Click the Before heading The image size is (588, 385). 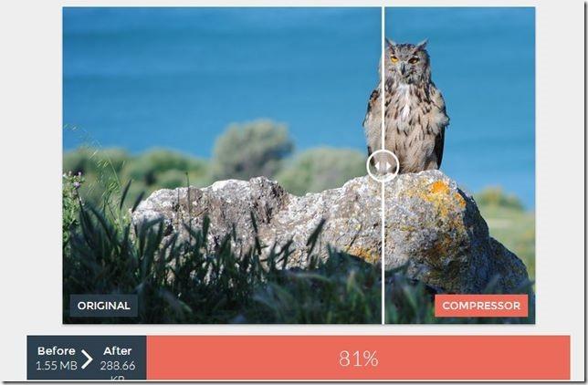pyautogui.click(x=57, y=351)
